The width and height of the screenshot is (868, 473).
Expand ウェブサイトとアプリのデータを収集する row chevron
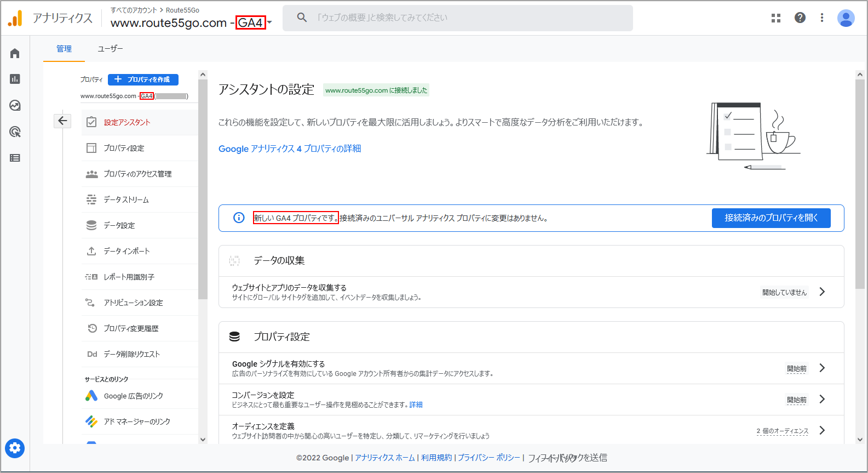(x=822, y=292)
